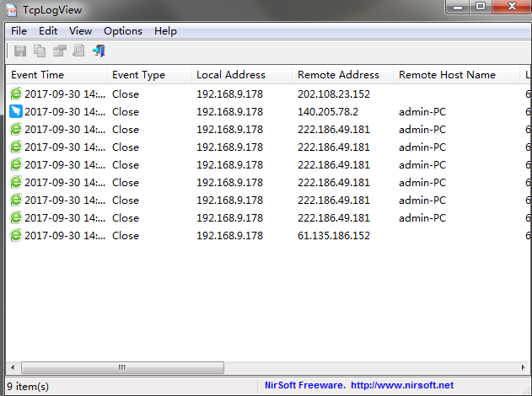Click the Close event type in the 202.108.23.152 row

[126, 94]
